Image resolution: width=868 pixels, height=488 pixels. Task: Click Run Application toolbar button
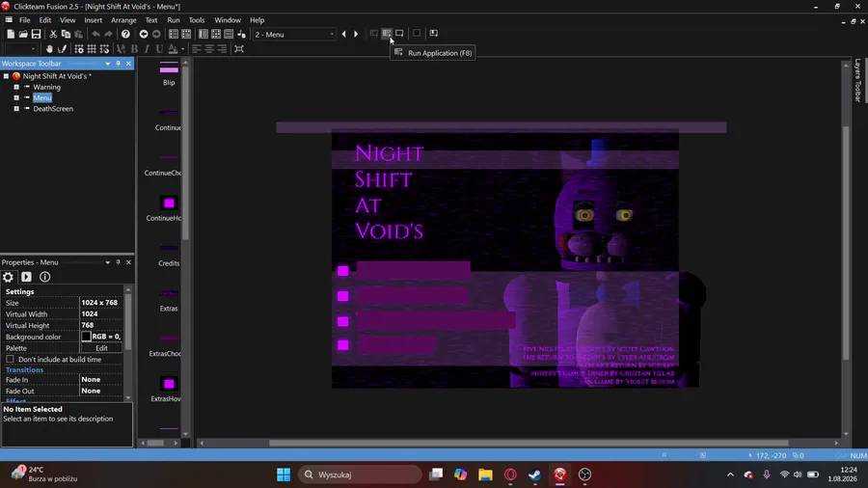tap(387, 34)
